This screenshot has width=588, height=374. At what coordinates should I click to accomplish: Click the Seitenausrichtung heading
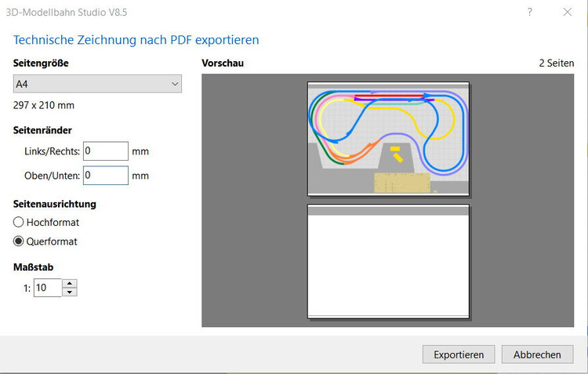(x=55, y=204)
